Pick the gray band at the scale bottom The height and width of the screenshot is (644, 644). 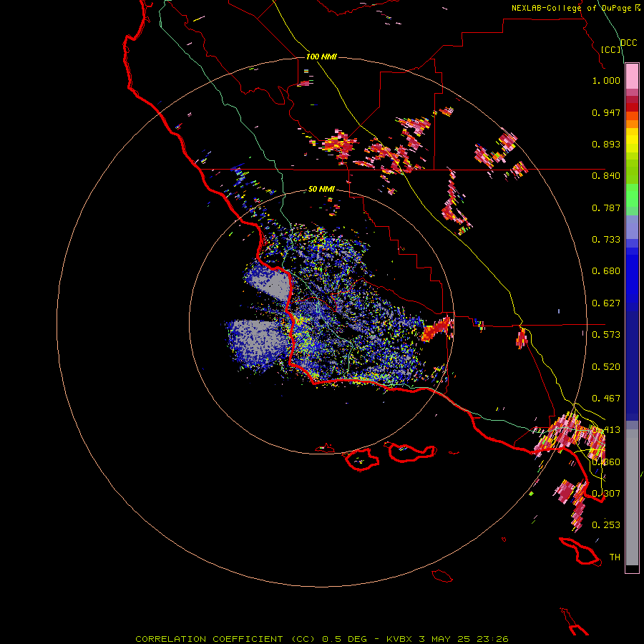(632, 497)
